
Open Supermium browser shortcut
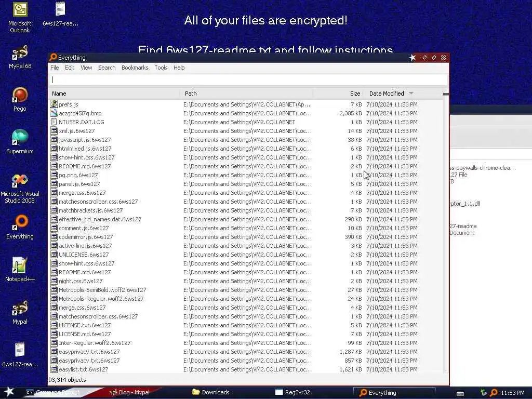pos(20,142)
